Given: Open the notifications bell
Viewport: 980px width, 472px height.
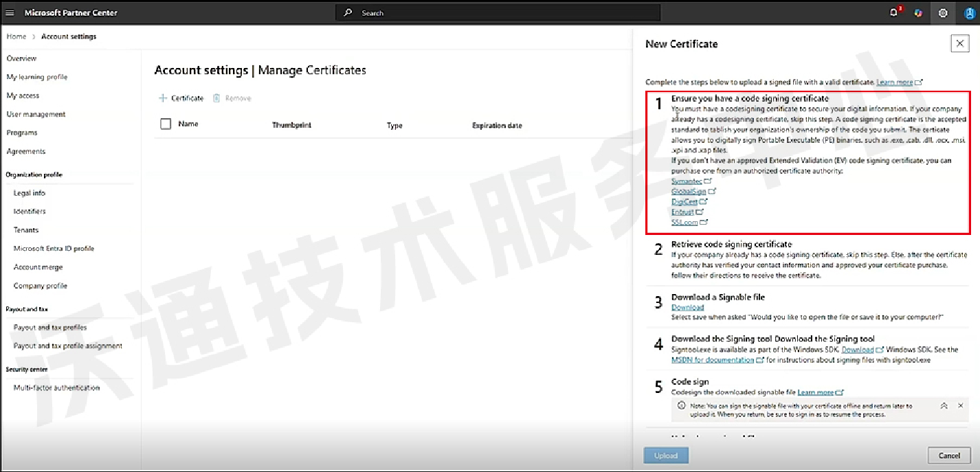Looking at the screenshot, I should pyautogui.click(x=894, y=13).
